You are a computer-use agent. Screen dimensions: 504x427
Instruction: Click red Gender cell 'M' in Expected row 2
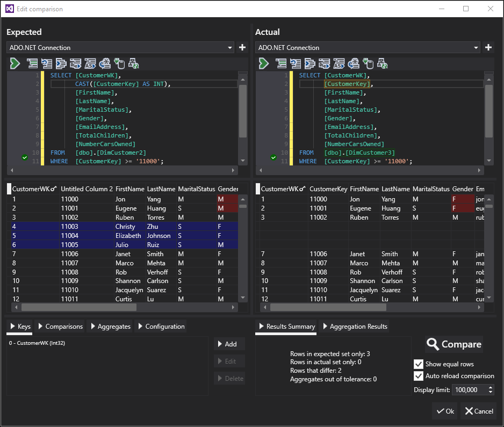(227, 208)
